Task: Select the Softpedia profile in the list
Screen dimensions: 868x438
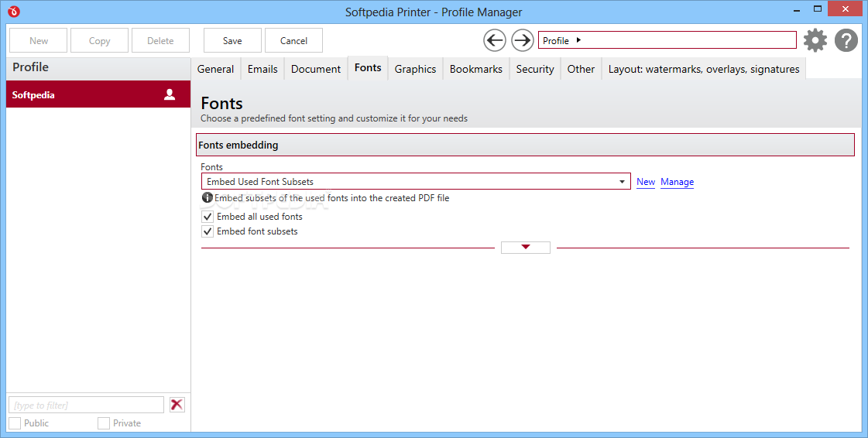Action: pyautogui.click(x=98, y=94)
